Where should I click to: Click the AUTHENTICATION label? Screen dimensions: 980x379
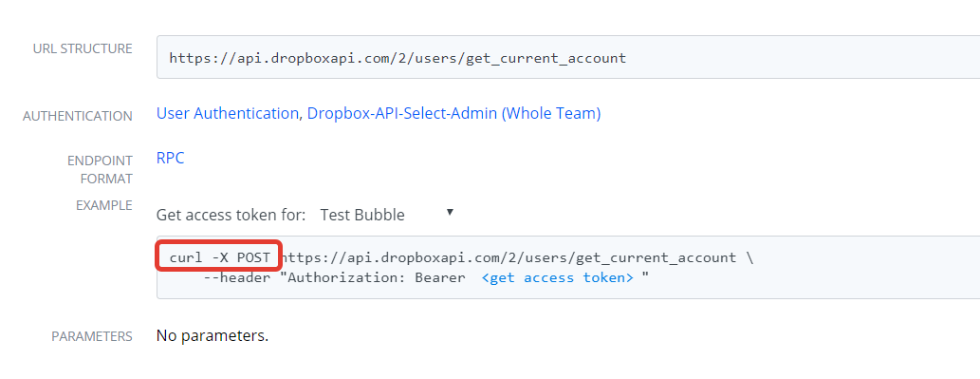pos(78,116)
